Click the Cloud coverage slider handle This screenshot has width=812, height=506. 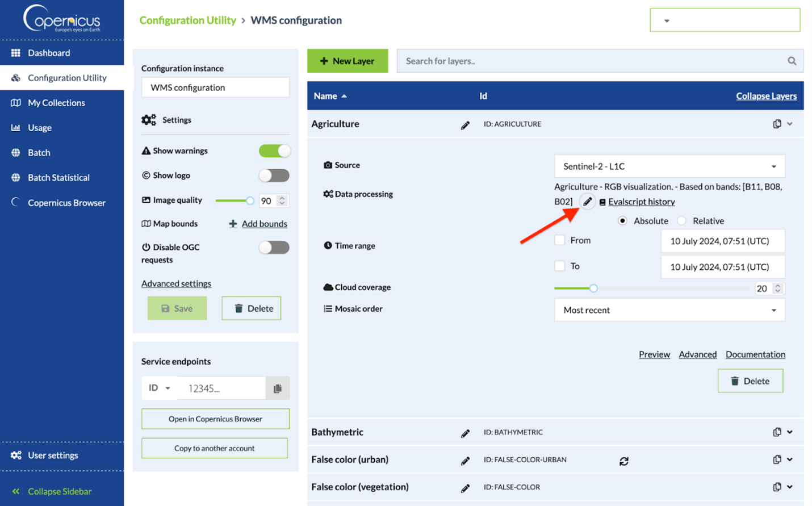pyautogui.click(x=593, y=288)
